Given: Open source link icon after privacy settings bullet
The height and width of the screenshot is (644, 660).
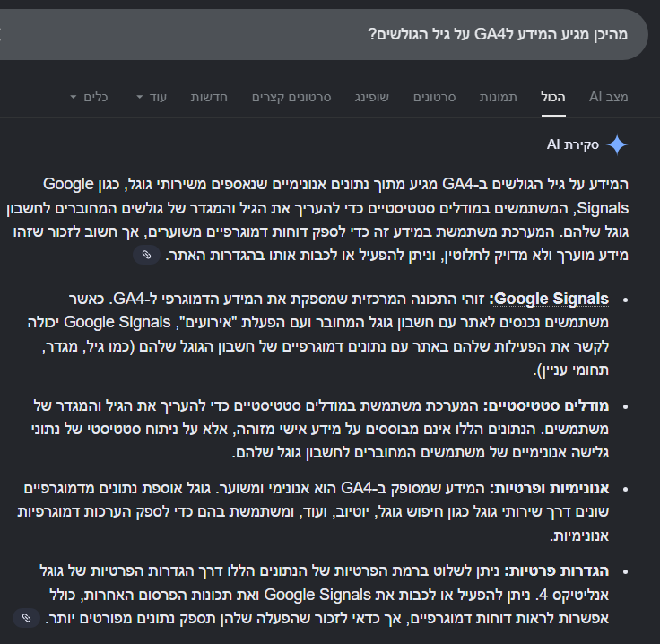Looking at the screenshot, I should coord(27,618).
